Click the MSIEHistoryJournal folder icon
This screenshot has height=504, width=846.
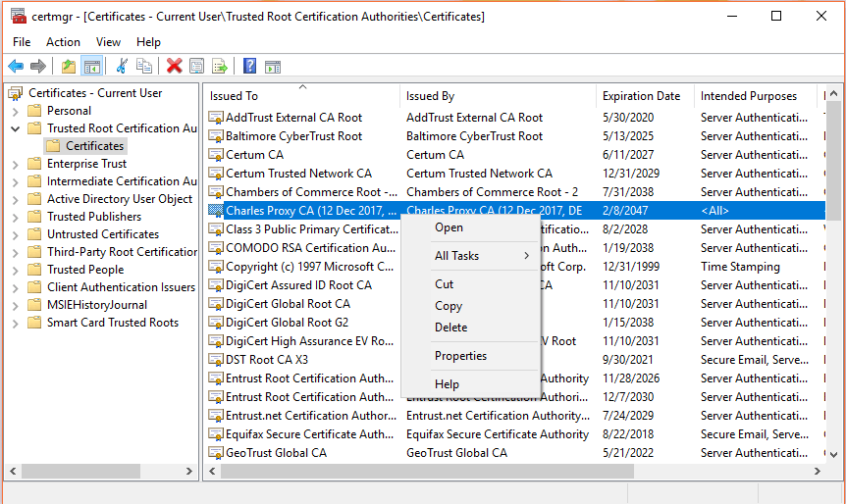[x=34, y=305]
